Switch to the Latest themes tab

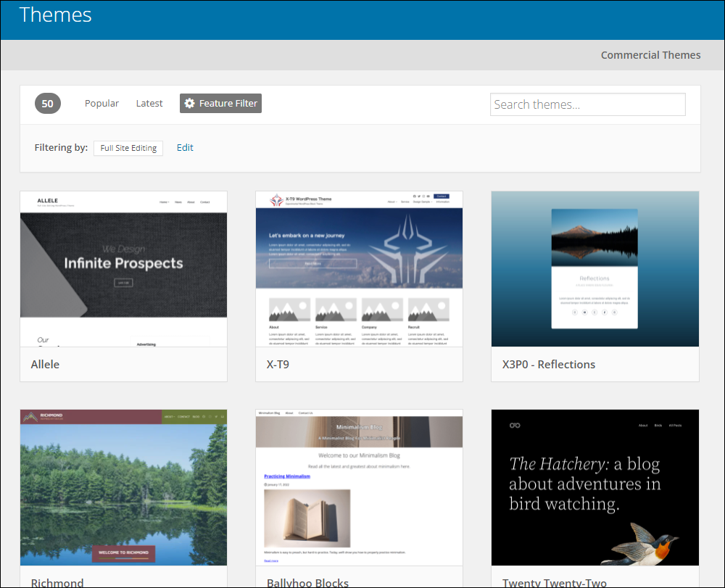(149, 103)
